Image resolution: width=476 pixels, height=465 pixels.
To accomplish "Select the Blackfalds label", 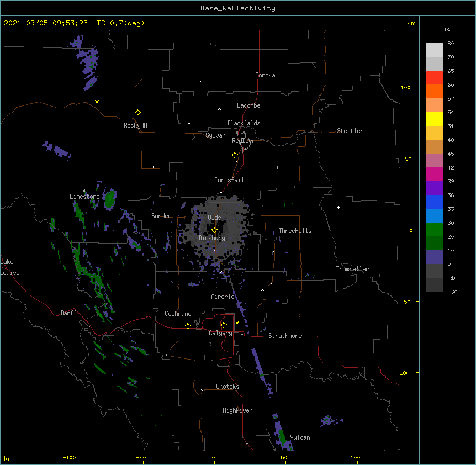I will click(x=244, y=123).
